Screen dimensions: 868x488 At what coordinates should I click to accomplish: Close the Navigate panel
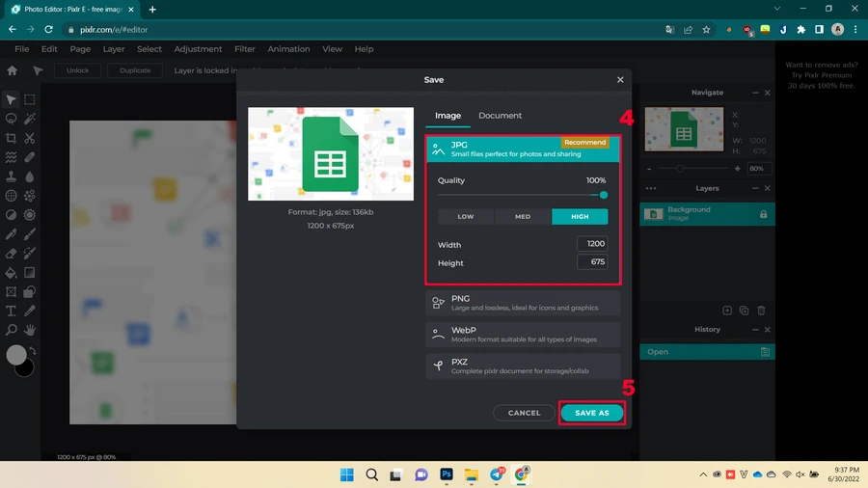tap(768, 93)
